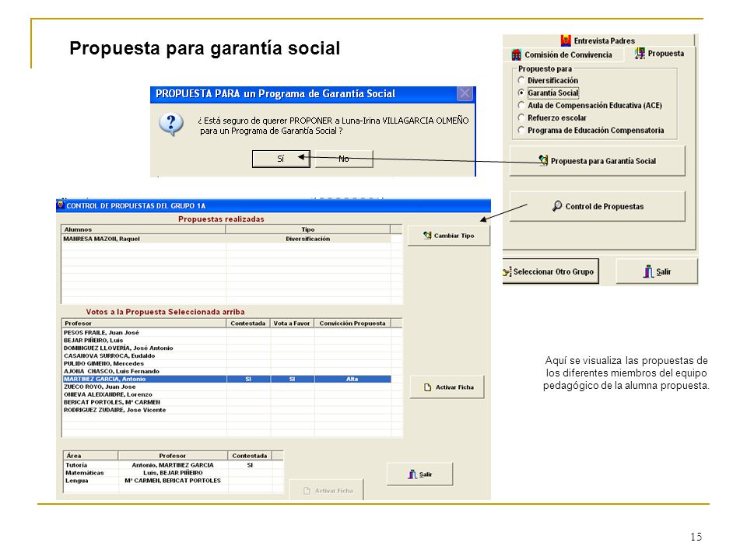Click the Vota a Favor column header
The height and width of the screenshot is (560, 747).
(292, 324)
